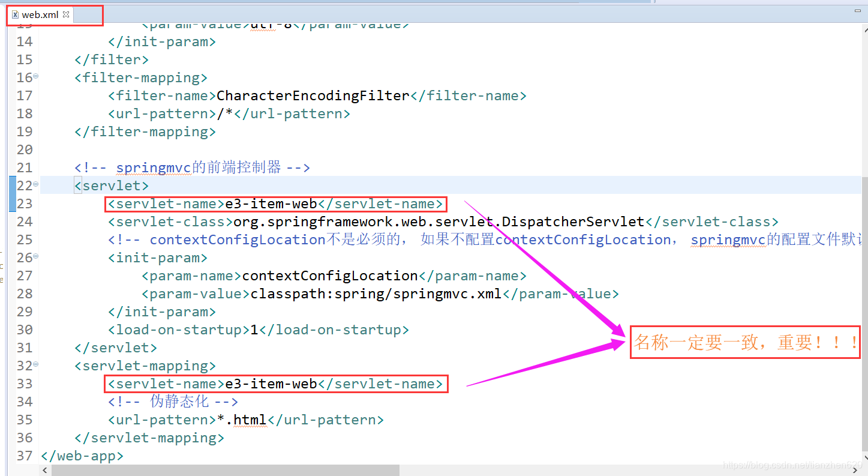This screenshot has height=476, width=868.
Task: Click the /* url-pattern value on line 18
Action: [x=225, y=113]
